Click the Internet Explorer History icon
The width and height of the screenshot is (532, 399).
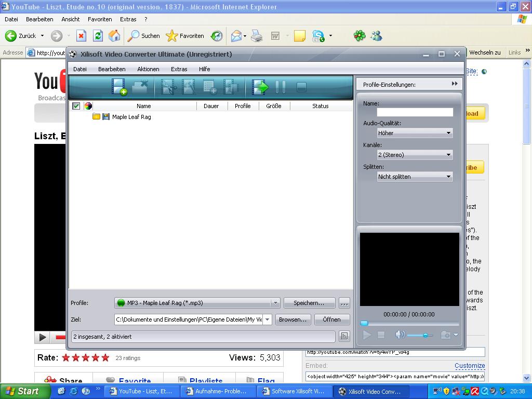[217, 36]
